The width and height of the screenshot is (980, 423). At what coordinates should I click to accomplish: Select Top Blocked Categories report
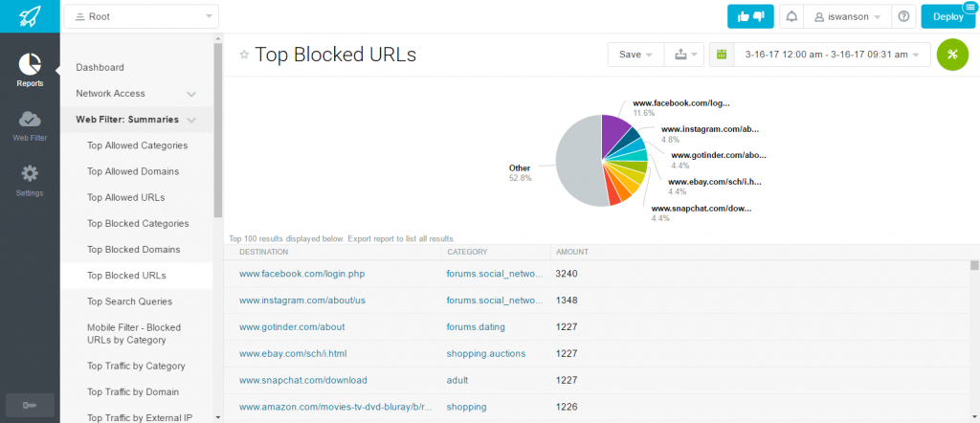(x=136, y=224)
